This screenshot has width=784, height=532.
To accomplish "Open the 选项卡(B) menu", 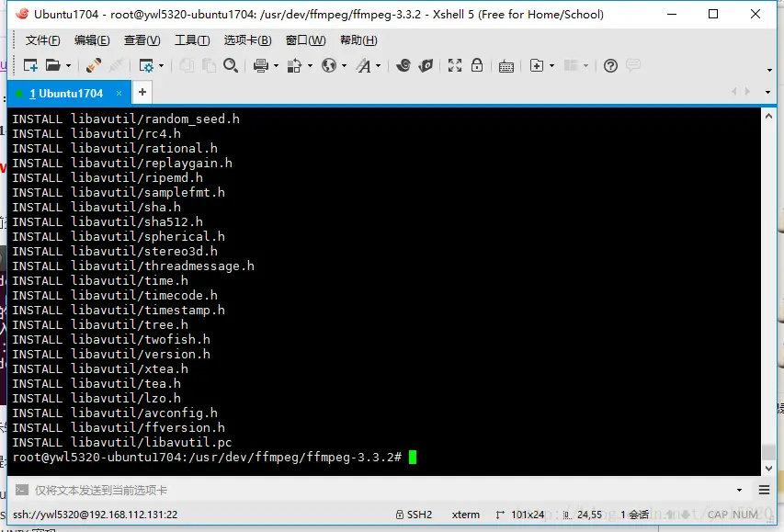I will click(247, 40).
